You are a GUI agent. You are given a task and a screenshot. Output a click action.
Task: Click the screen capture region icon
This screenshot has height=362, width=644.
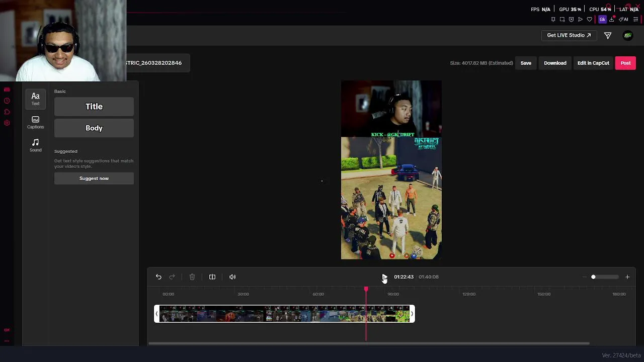tap(562, 20)
